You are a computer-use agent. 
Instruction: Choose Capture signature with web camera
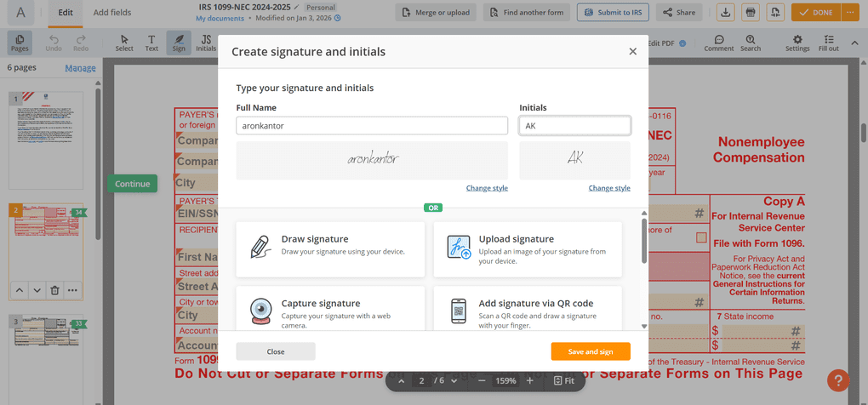tap(330, 312)
